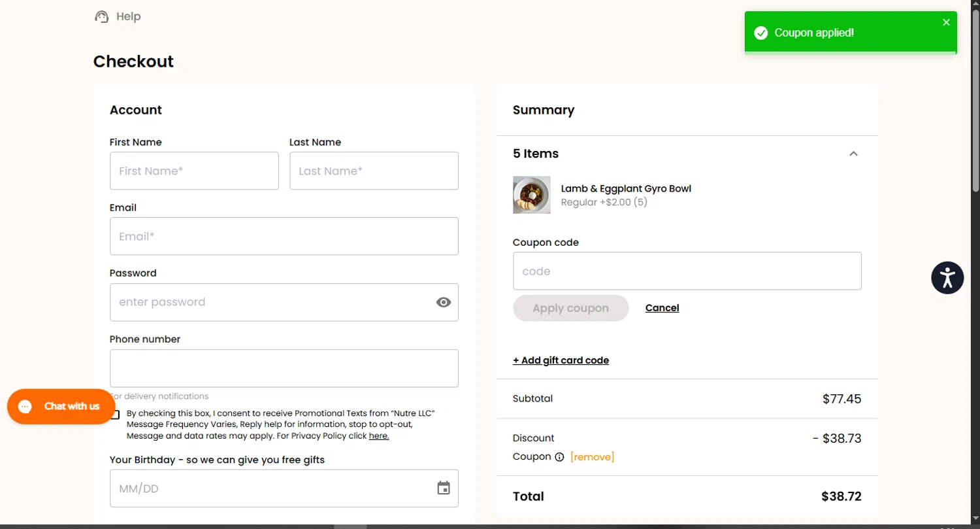
Task: Click the Account section heading
Action: (x=136, y=110)
